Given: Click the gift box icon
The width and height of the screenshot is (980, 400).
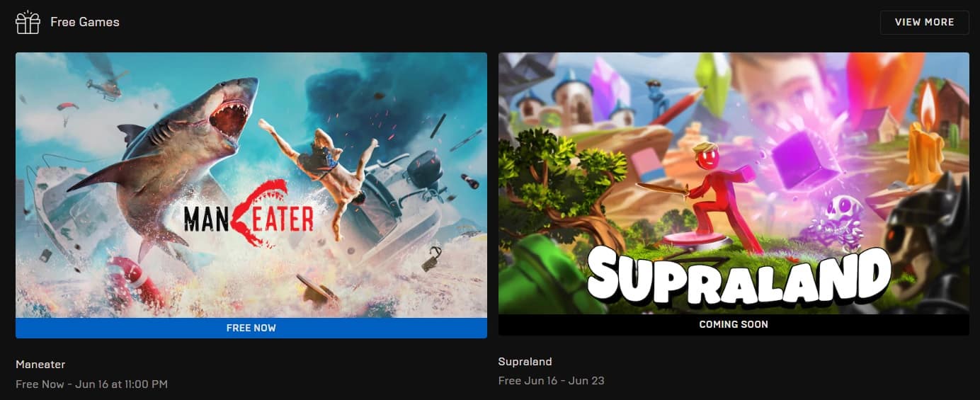Looking at the screenshot, I should click(x=28, y=22).
